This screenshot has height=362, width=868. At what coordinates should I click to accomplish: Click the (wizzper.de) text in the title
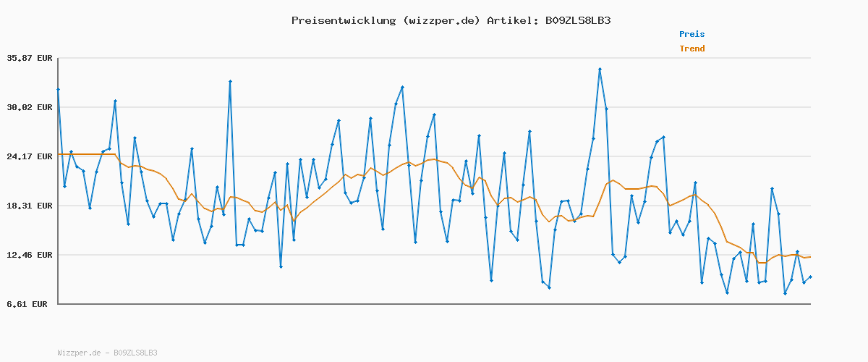tap(441, 20)
